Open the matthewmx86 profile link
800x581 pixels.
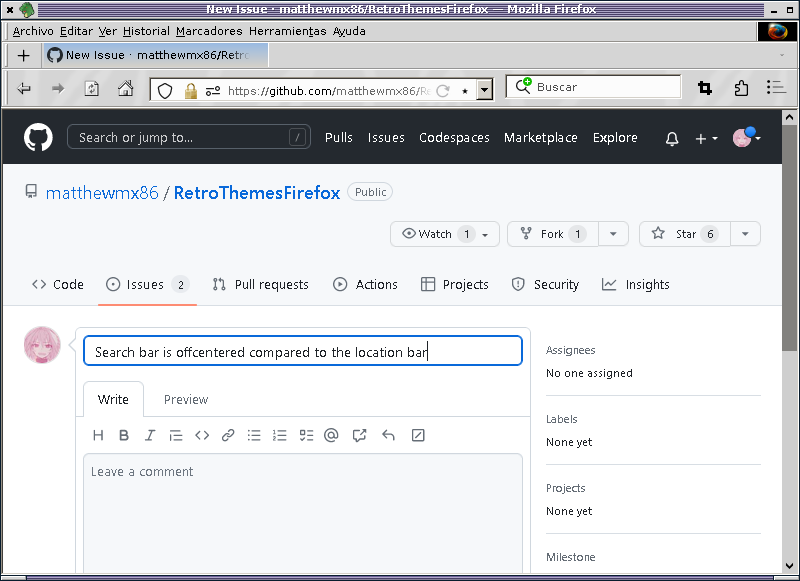(x=102, y=193)
